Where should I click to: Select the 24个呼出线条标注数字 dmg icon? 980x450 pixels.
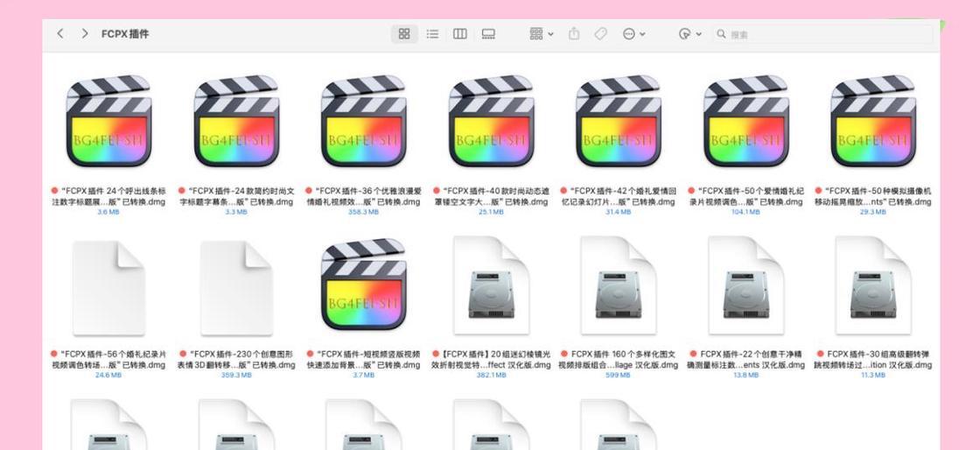pyautogui.click(x=108, y=121)
